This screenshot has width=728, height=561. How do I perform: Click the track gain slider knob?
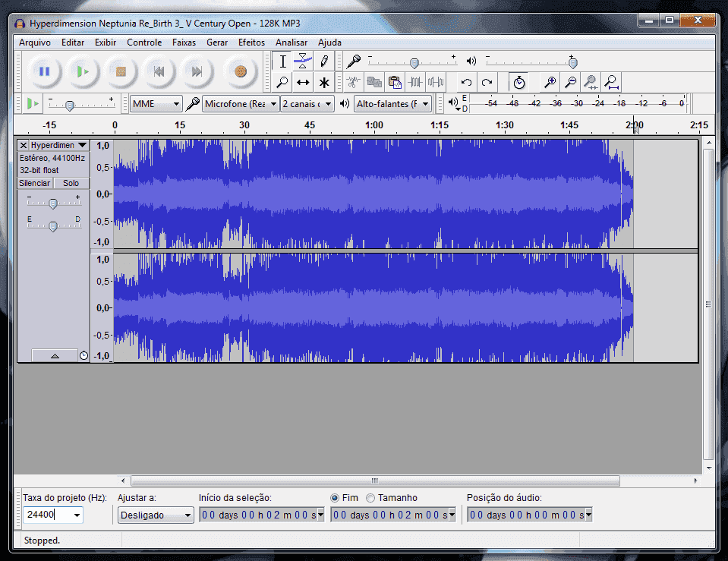[53, 203]
